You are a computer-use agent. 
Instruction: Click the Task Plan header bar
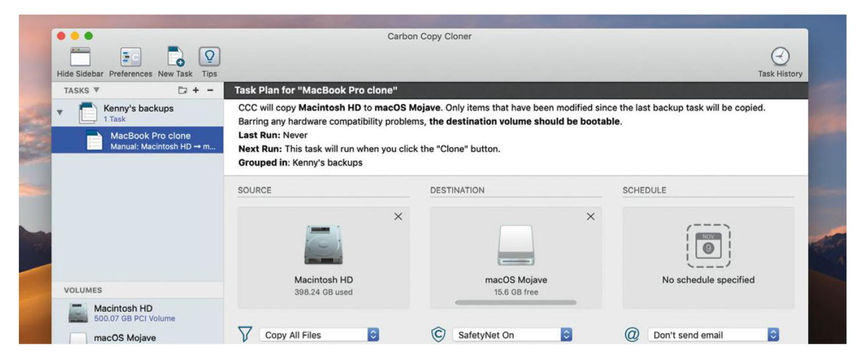click(x=516, y=90)
